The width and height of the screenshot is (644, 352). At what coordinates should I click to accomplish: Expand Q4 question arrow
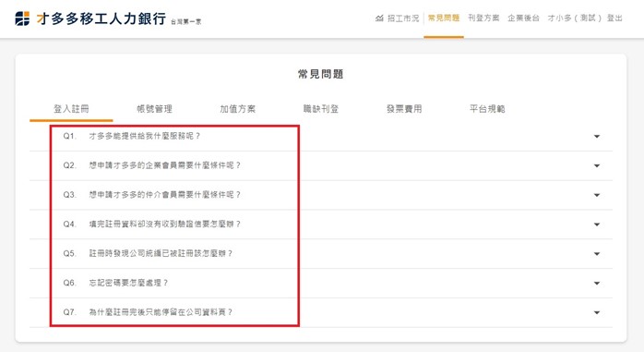click(x=597, y=225)
